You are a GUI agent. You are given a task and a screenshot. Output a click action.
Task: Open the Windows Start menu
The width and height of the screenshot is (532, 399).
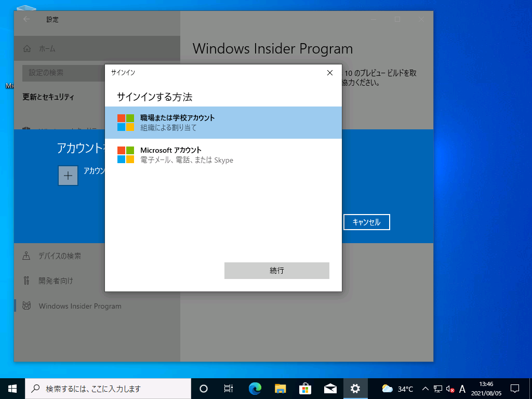[x=12, y=389]
